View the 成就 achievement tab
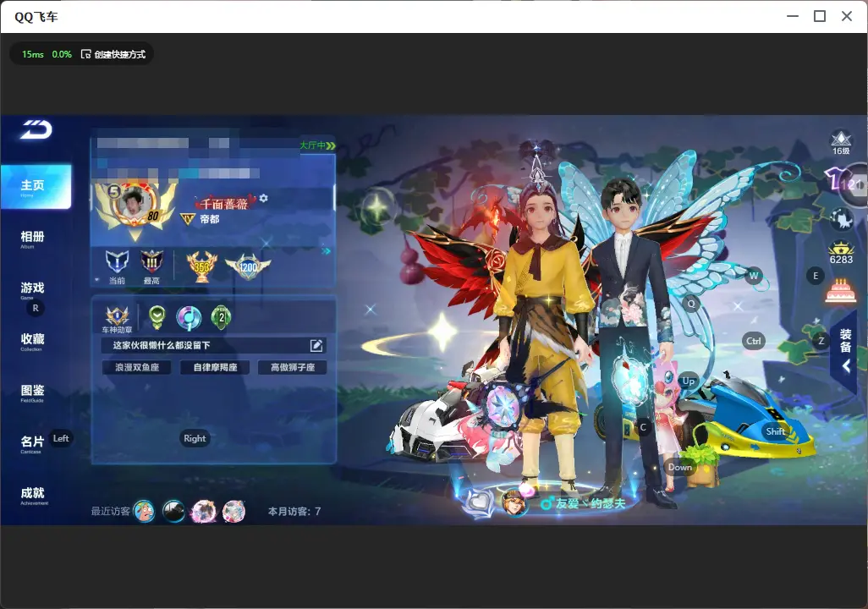868x609 pixels. (33, 494)
